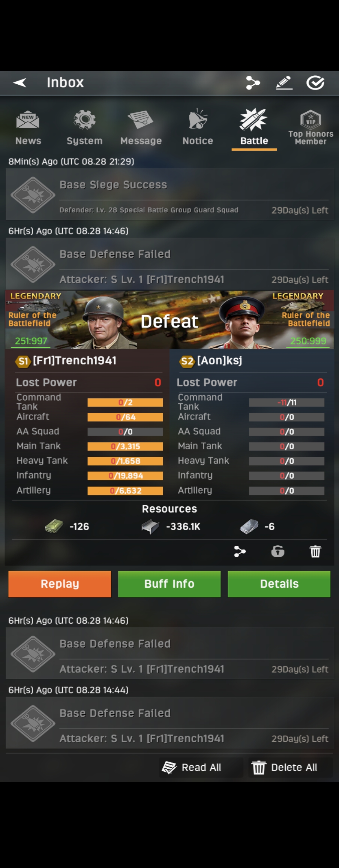Screen dimensions: 339x868
Task: Tap the back arrow beside Inbox
Action: (x=20, y=82)
